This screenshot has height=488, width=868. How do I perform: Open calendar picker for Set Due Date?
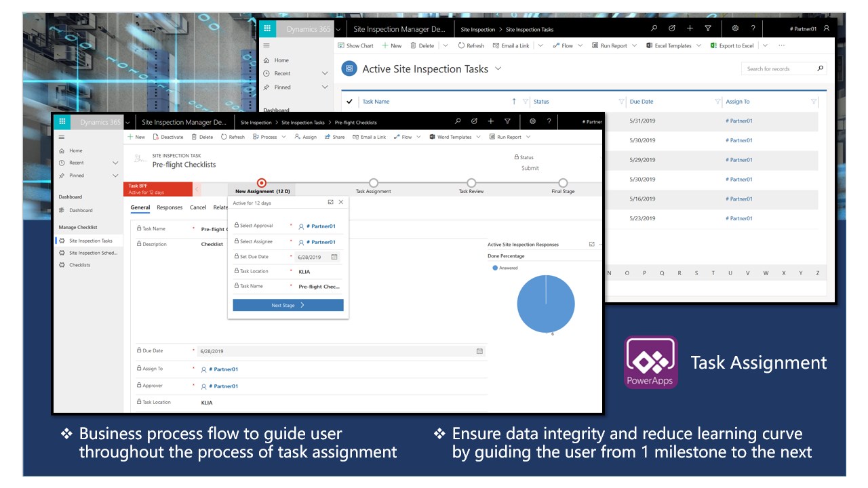pyautogui.click(x=334, y=257)
